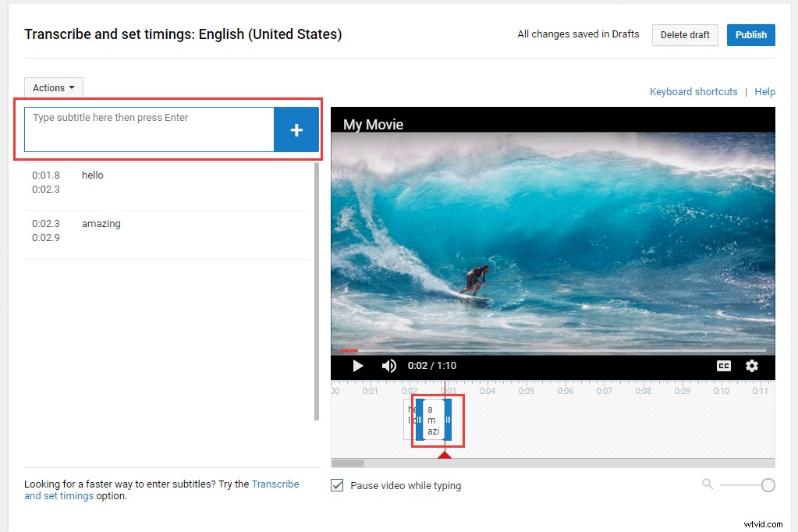Click the zoom magnifier icon near the slider
This screenshot has width=798, height=532.
708,484
